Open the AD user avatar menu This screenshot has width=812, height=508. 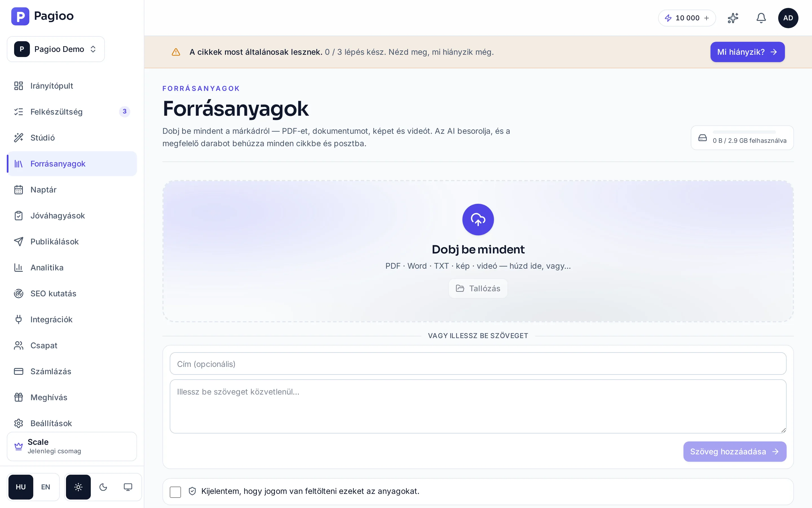[788, 18]
